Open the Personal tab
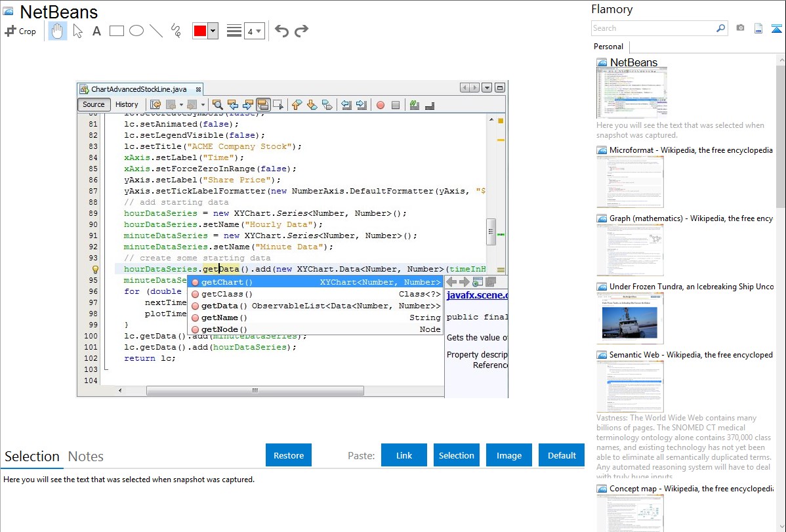 pos(609,47)
